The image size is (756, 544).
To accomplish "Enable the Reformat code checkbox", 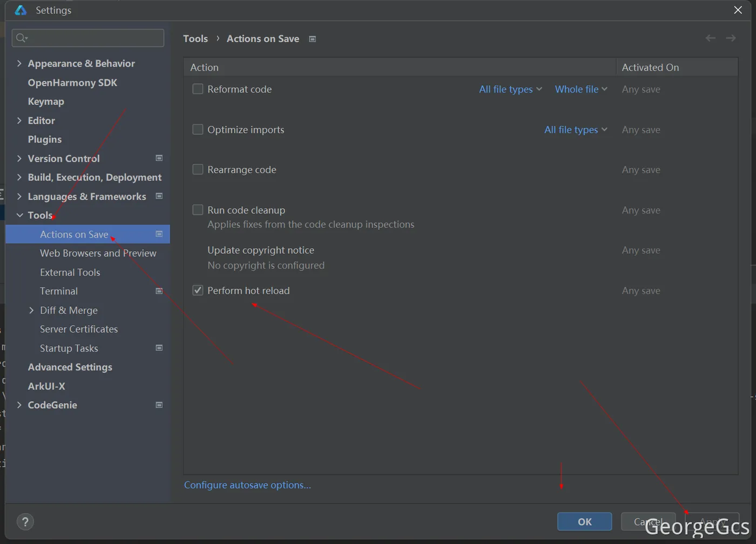I will (x=198, y=89).
